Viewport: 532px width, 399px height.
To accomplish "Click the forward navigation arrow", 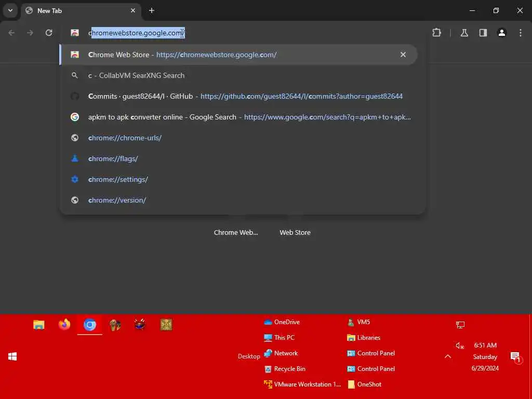I will 30,33.
